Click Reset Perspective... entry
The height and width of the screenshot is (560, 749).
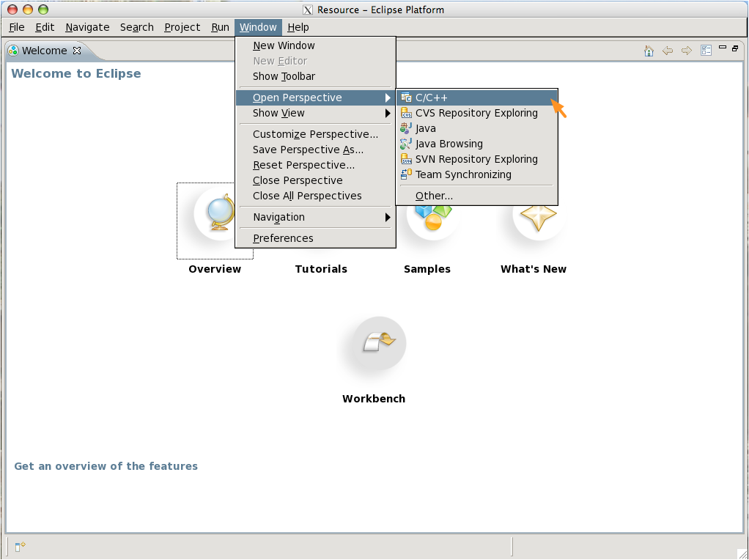click(316, 165)
